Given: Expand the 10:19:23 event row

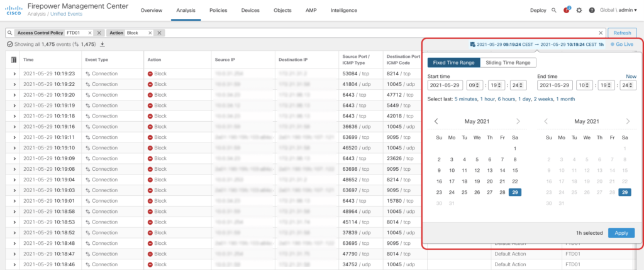Looking at the screenshot, I should tap(14, 74).
